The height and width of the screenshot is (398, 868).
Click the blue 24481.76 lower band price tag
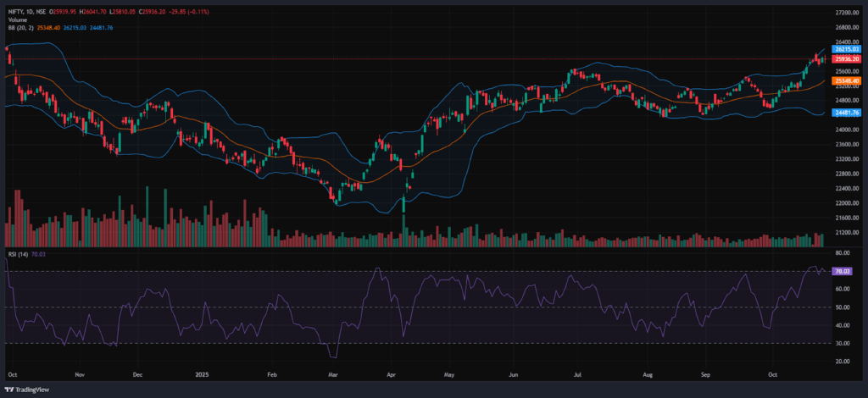click(x=847, y=113)
